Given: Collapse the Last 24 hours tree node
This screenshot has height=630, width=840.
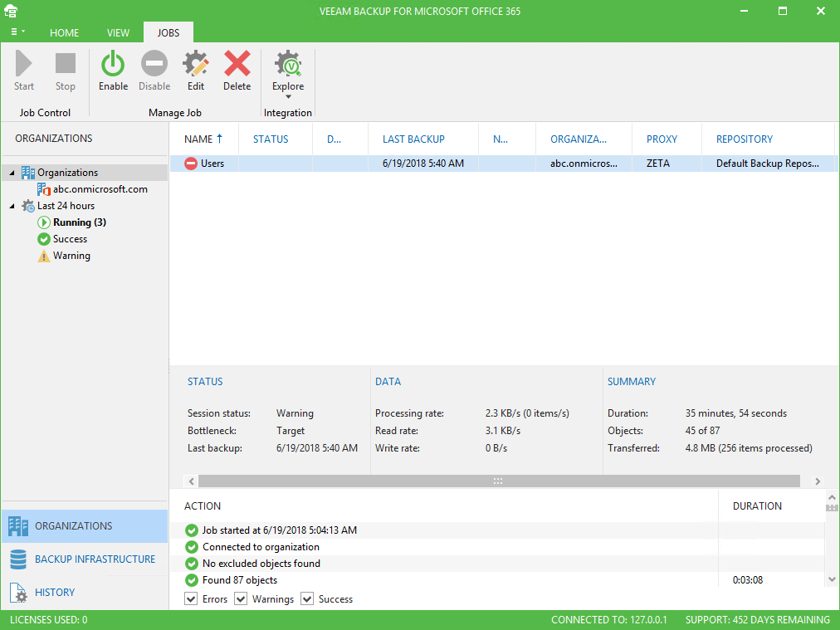Looking at the screenshot, I should click(12, 206).
